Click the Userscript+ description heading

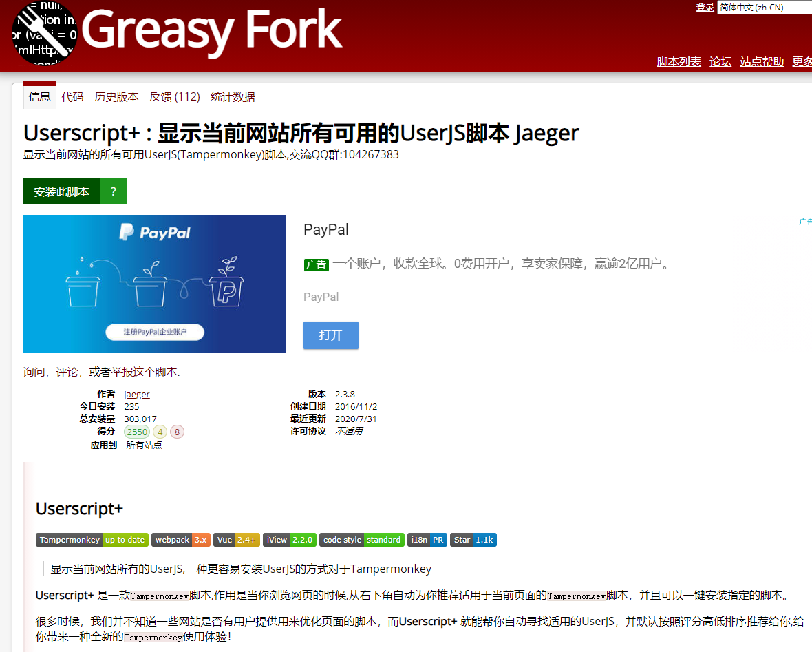tap(79, 509)
